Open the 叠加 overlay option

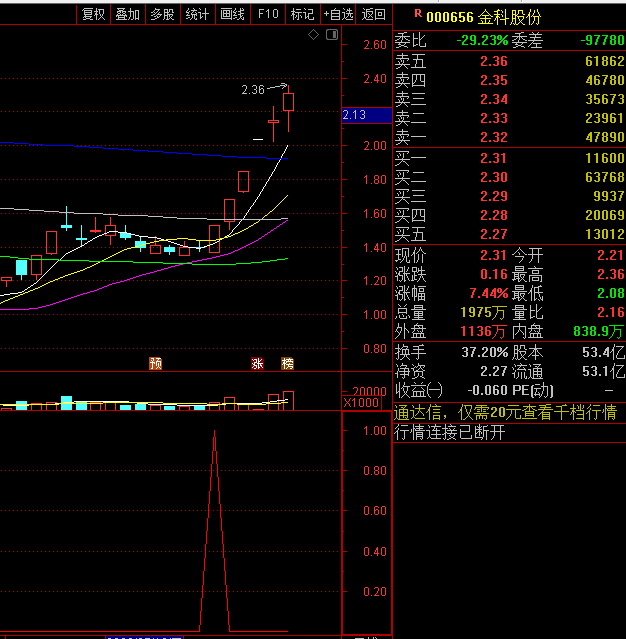tap(128, 15)
